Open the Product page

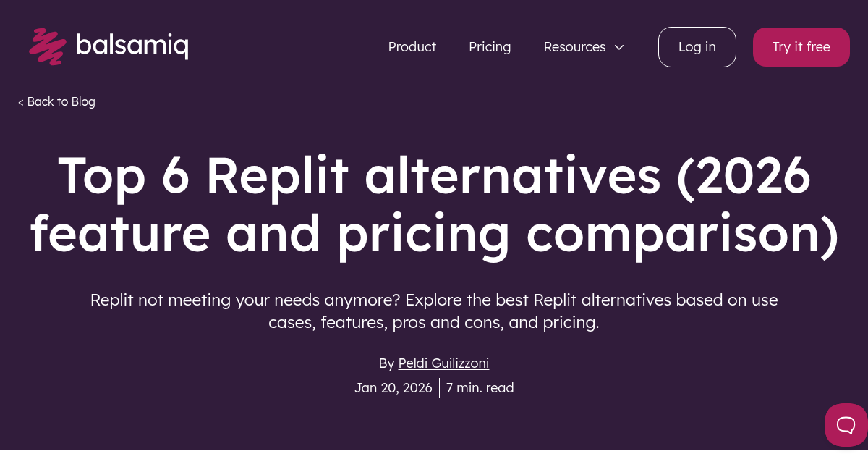pyautogui.click(x=412, y=47)
